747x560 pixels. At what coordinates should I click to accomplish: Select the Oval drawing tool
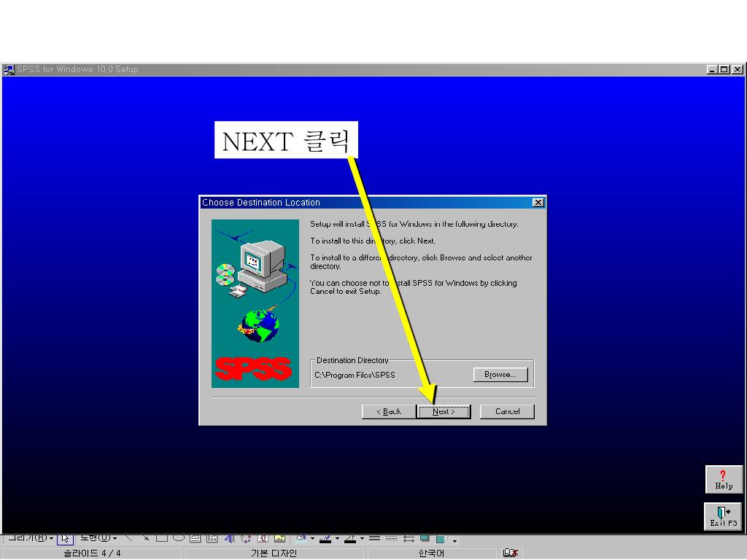(x=179, y=538)
